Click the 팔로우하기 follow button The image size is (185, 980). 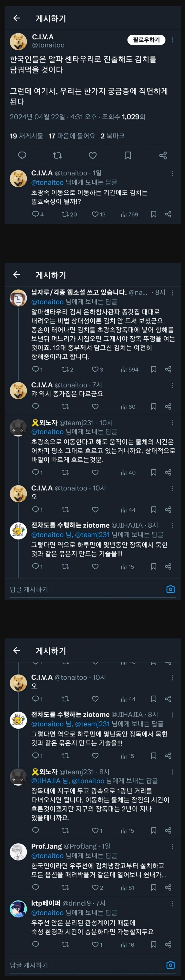[x=146, y=40]
